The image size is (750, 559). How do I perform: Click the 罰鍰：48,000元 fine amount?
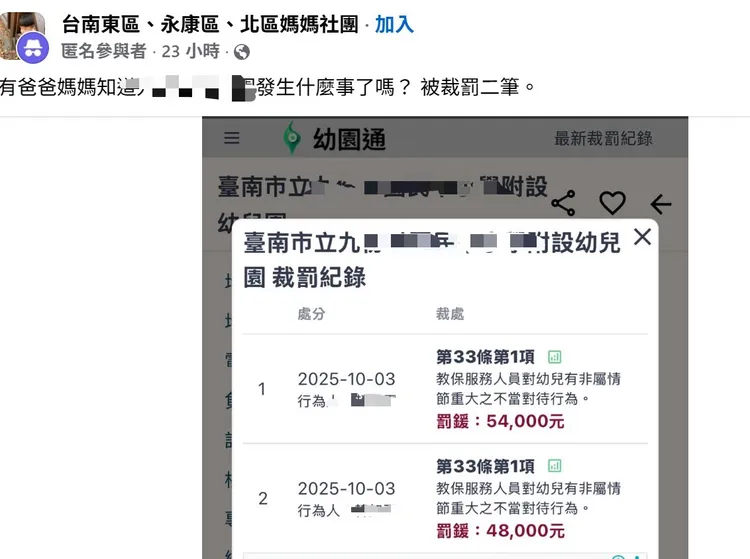tap(500, 531)
